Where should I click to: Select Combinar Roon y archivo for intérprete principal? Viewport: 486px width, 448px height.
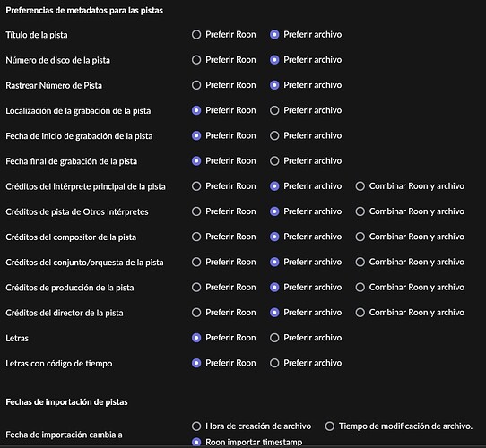(360, 186)
